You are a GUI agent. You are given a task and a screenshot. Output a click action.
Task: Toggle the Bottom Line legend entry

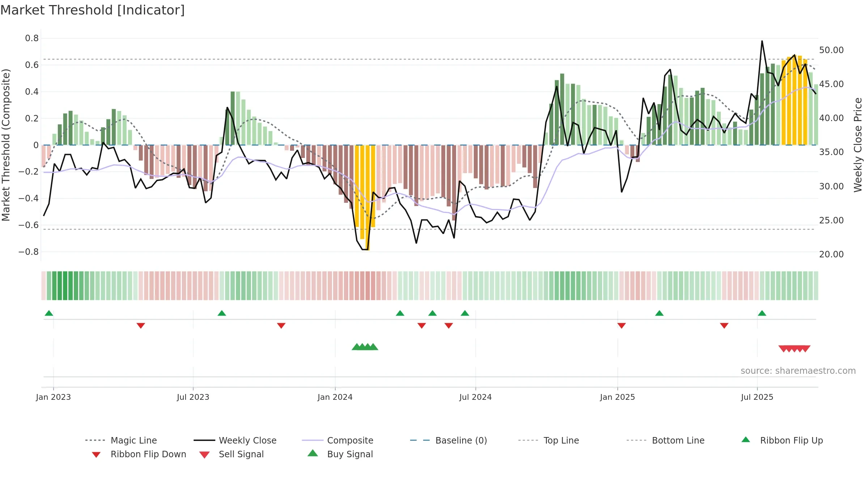(665, 440)
